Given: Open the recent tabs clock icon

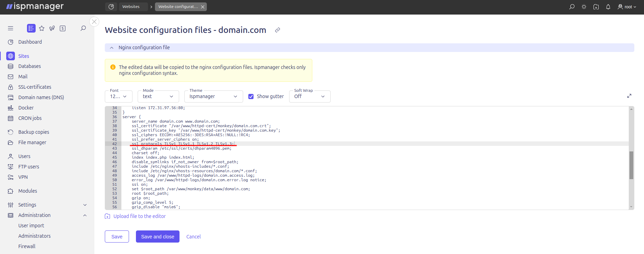Looking at the screenshot, I should coord(111,7).
